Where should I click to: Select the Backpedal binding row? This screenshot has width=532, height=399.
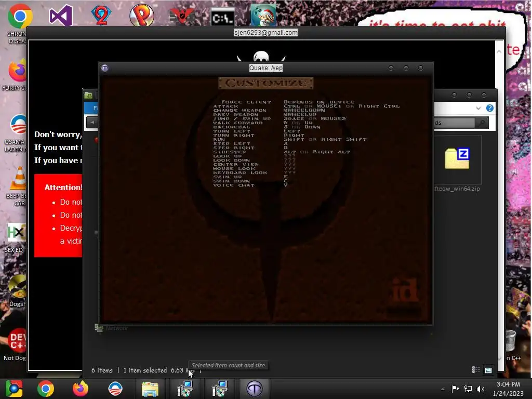pos(267,127)
